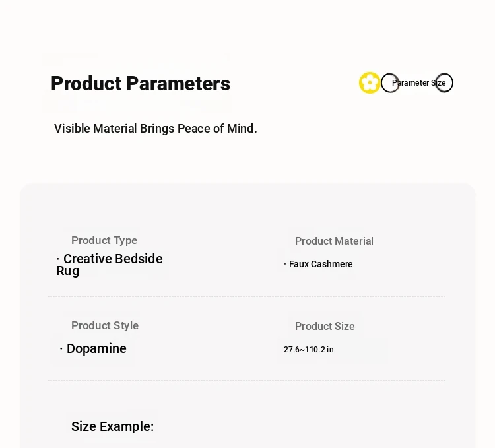Select the Product Type label

point(104,240)
